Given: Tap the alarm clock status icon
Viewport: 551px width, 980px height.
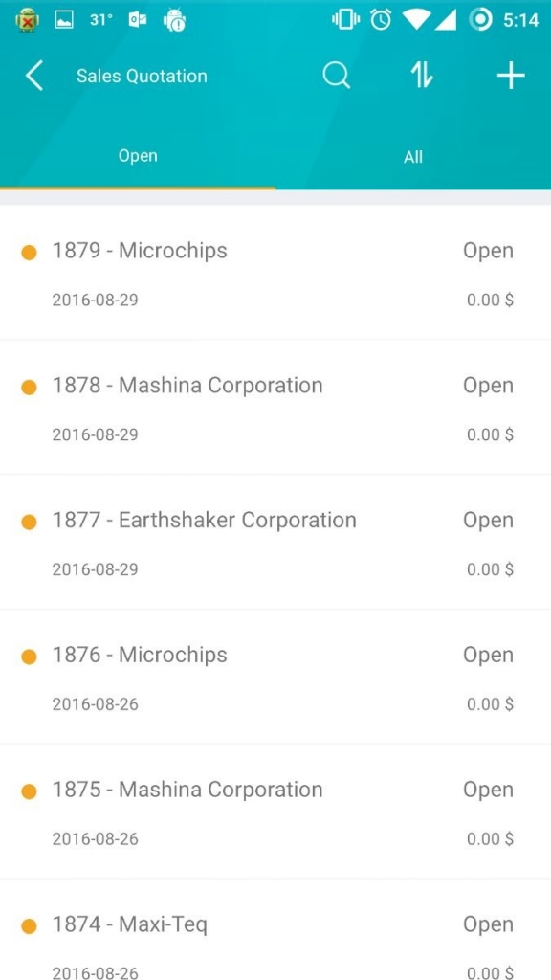Looking at the screenshot, I should pos(381,21).
